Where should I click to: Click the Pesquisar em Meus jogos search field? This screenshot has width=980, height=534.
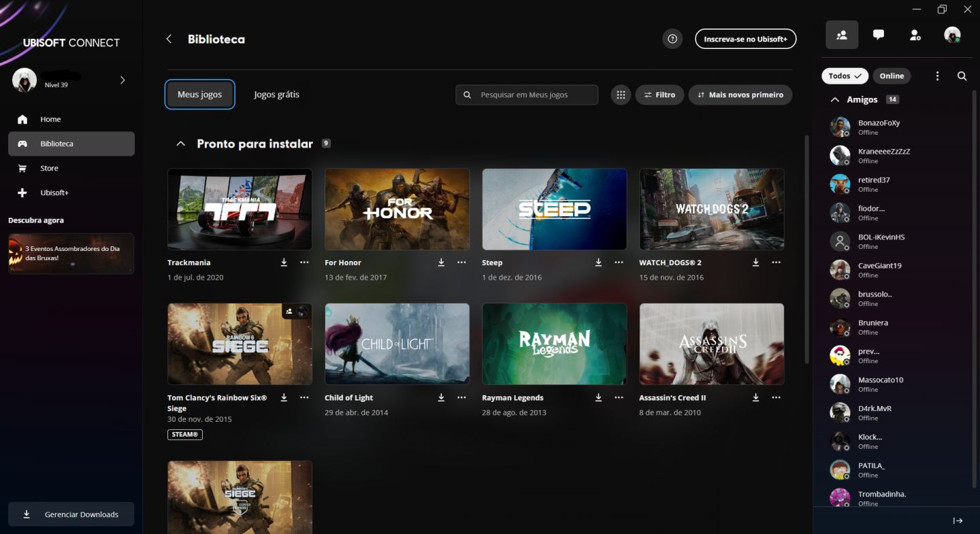527,95
